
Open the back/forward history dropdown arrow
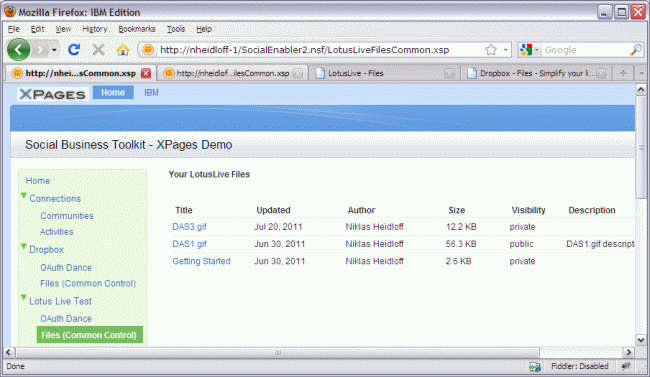[54, 50]
